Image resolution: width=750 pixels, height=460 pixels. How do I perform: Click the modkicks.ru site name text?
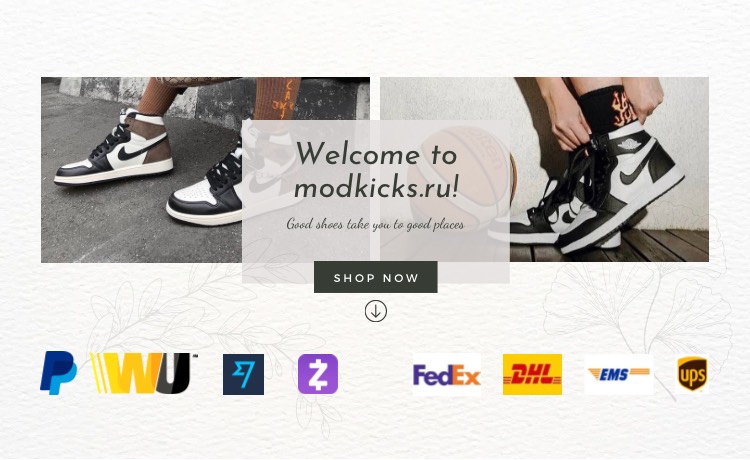click(376, 187)
